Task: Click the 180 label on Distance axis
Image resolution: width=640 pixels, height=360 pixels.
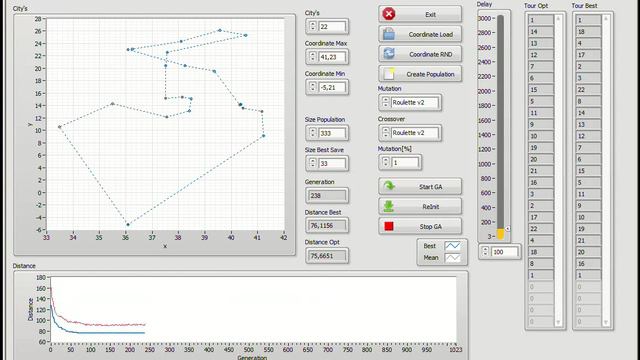Action: tap(41, 278)
